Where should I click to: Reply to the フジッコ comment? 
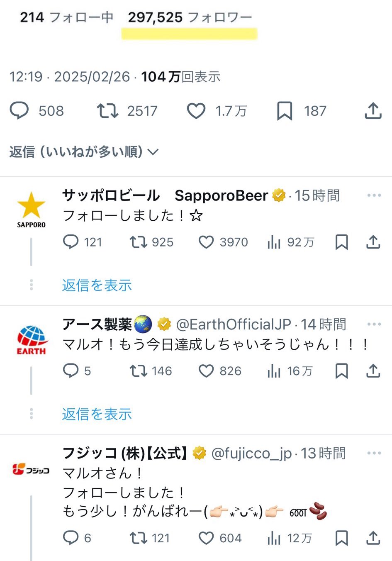[71, 538]
